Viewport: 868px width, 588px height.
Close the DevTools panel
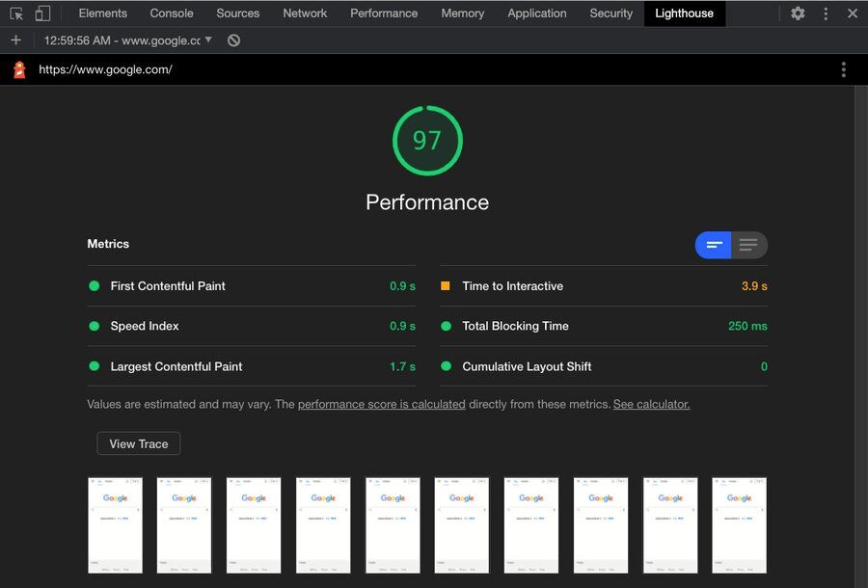pyautogui.click(x=853, y=13)
